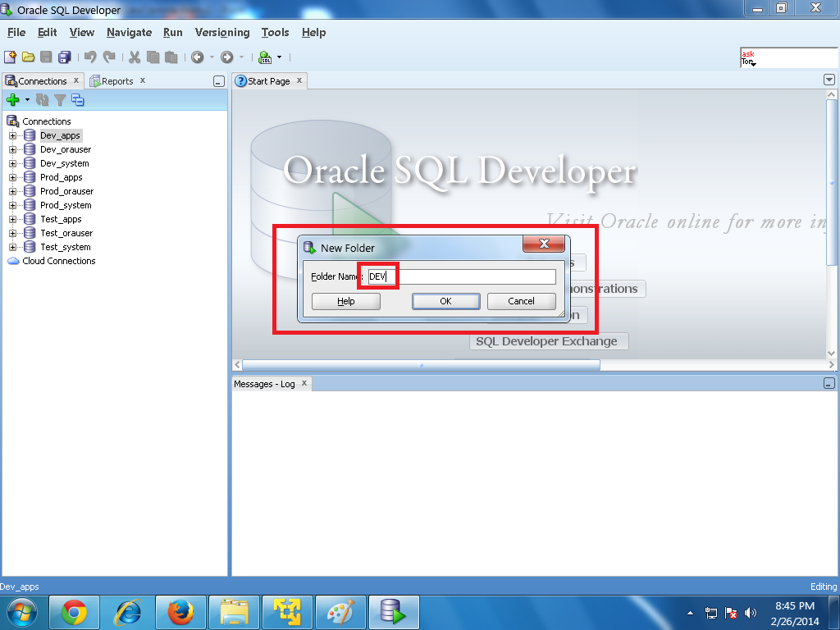Click the green New Connection plus icon
Viewport: 840px width, 630px height.
point(13,99)
